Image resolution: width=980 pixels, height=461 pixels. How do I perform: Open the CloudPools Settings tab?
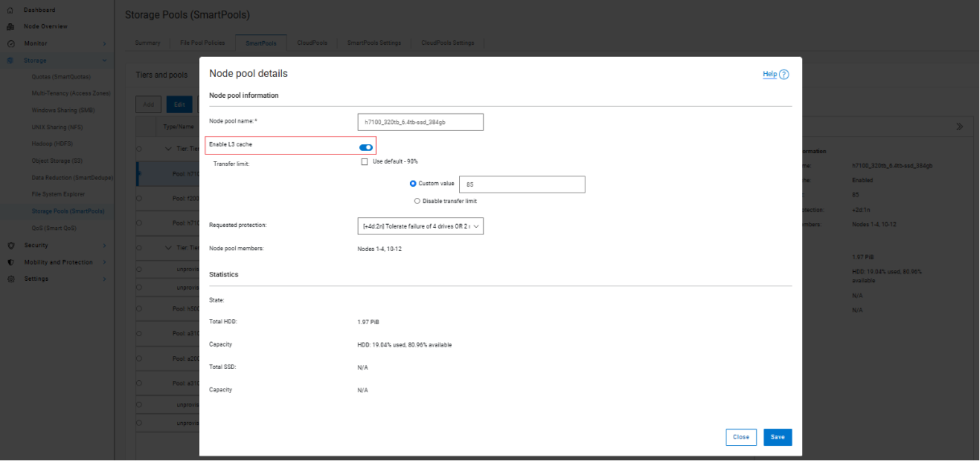[x=448, y=43]
